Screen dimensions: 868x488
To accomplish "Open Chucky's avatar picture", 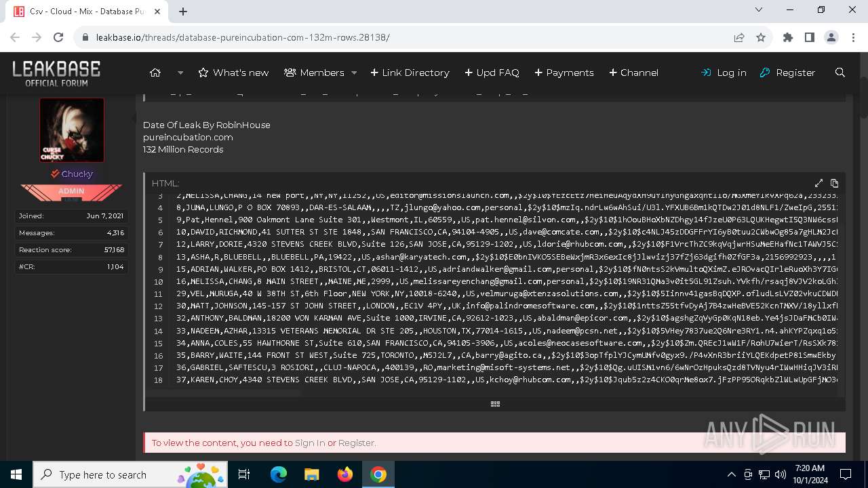I will click(72, 130).
